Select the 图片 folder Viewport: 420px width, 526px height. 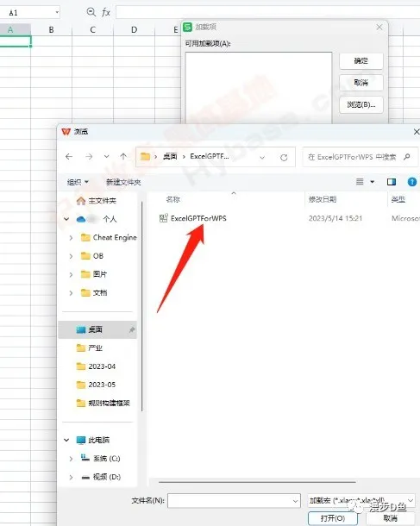click(94, 274)
